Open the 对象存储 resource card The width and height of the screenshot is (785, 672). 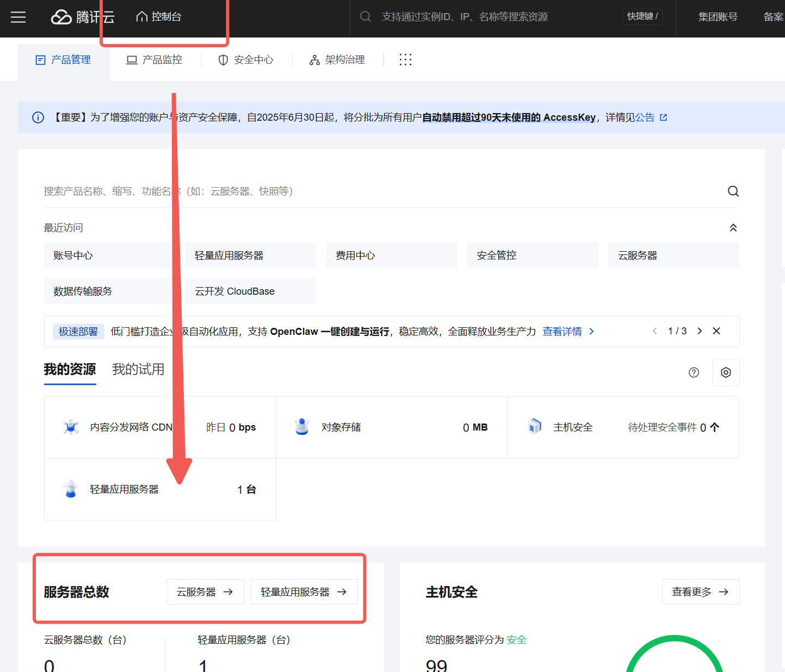[x=391, y=427]
